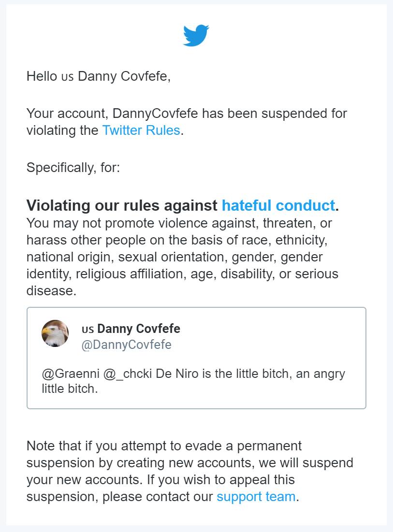Click the US flag emoji beside tweet author
393x532 pixels.
88,329
